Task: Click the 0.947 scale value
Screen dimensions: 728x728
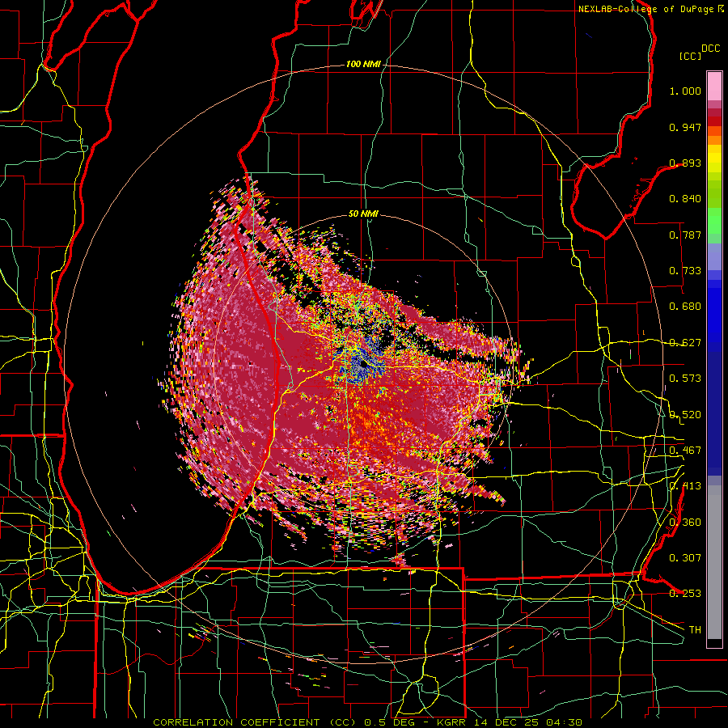Action: coord(685,127)
